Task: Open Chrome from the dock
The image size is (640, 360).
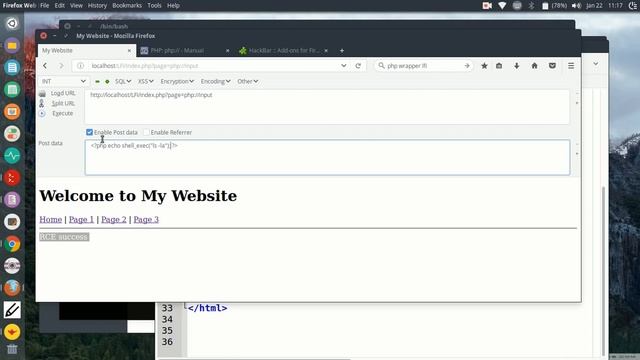Action: tap(12, 244)
